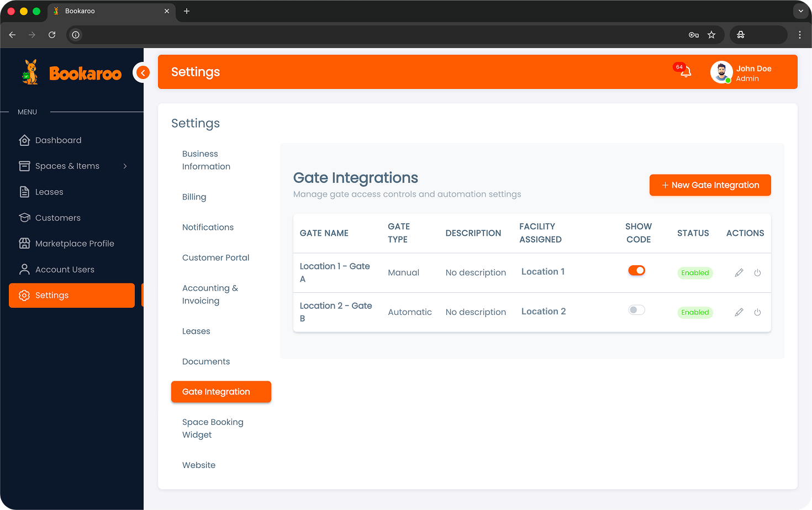Open Dashboard from the sidebar menu
The image size is (812, 510).
point(58,140)
